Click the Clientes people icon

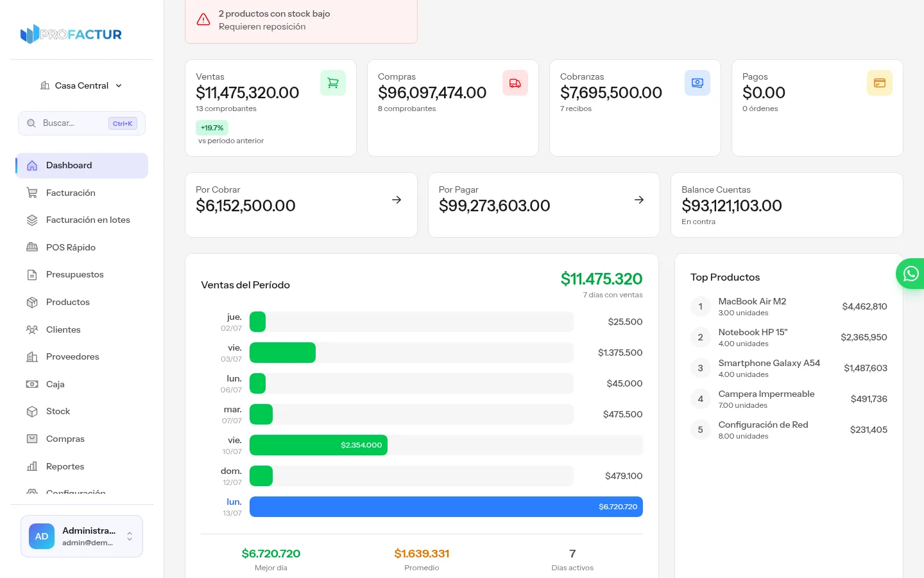(32, 329)
